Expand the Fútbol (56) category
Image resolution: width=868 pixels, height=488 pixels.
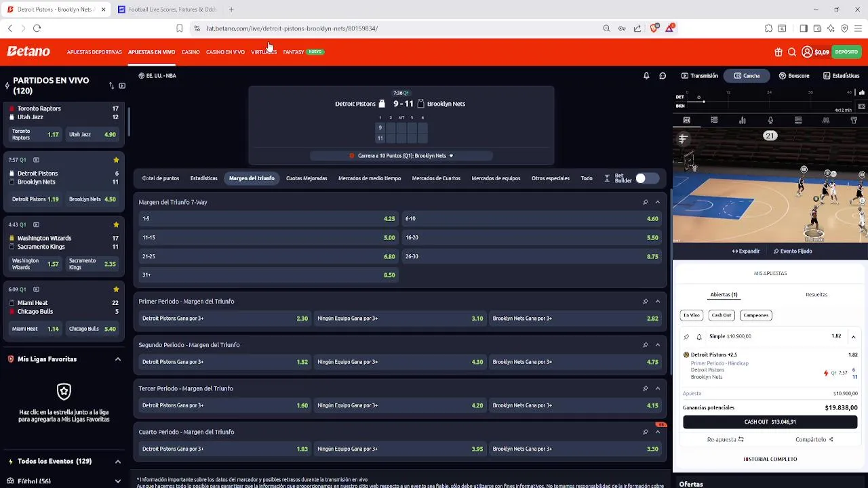point(117,481)
